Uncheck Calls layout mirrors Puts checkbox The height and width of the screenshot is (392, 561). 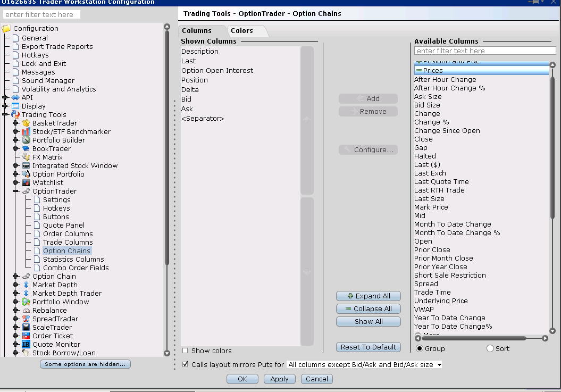coord(185,364)
